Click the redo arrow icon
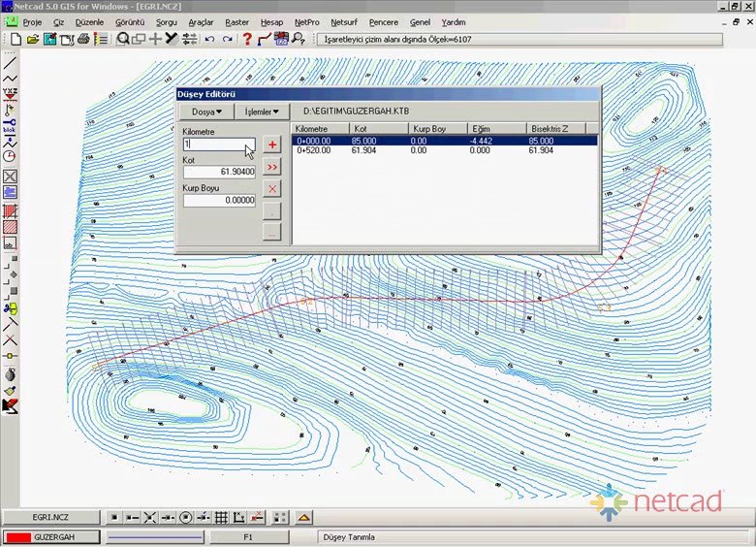This screenshot has width=756, height=547. 227,39
